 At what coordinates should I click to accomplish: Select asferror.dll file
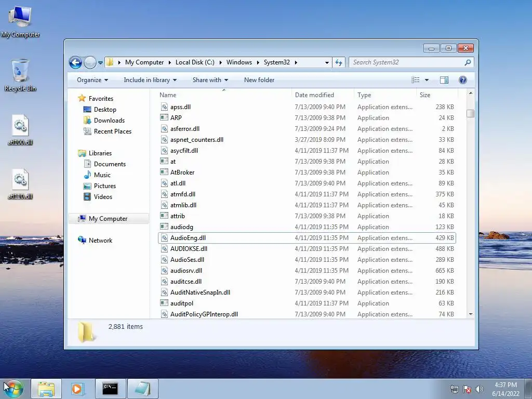coord(185,129)
